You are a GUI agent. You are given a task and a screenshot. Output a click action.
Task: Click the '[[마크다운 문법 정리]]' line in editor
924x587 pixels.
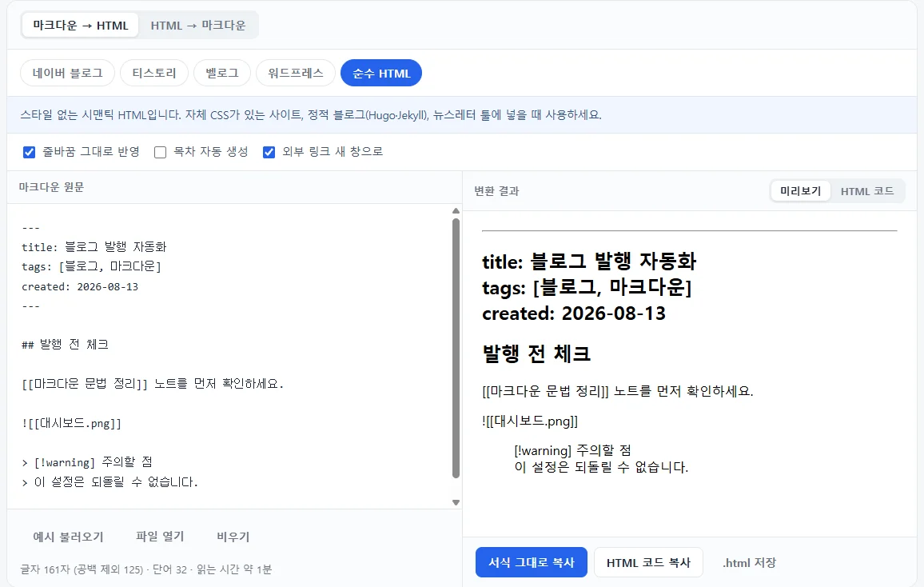[153, 384]
